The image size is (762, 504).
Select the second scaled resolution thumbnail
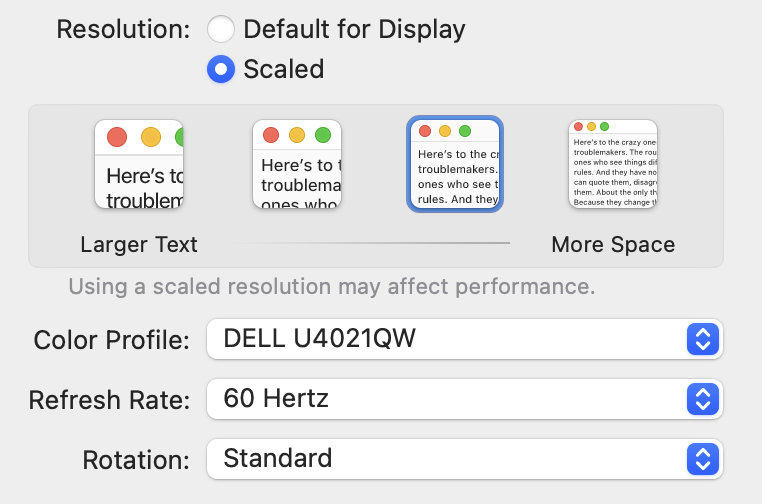(297, 164)
